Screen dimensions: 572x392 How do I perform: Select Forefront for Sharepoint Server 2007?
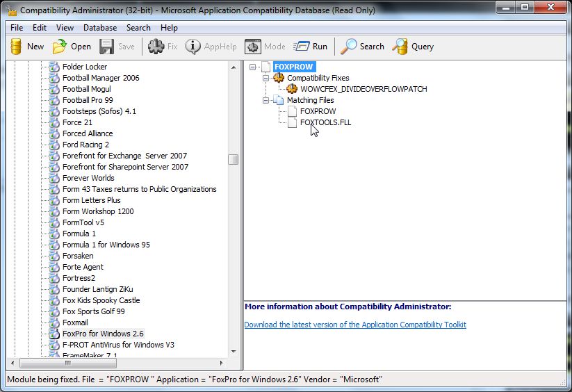click(126, 167)
